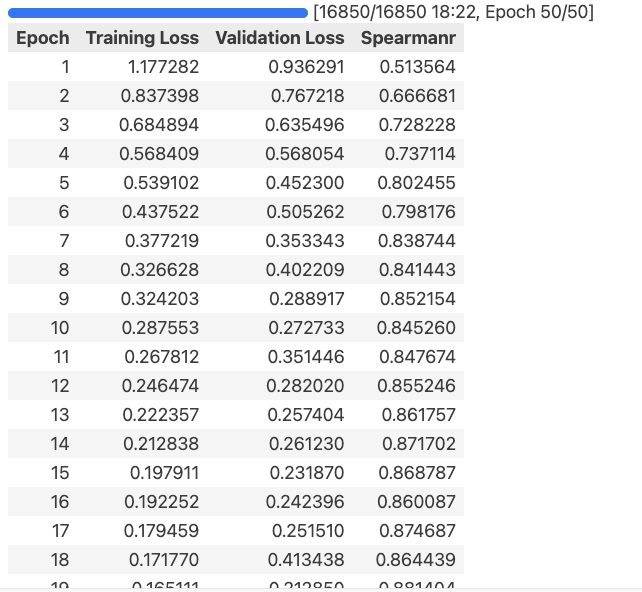
Task: Select the Validation Loss column header
Action: pyautogui.click(x=280, y=38)
